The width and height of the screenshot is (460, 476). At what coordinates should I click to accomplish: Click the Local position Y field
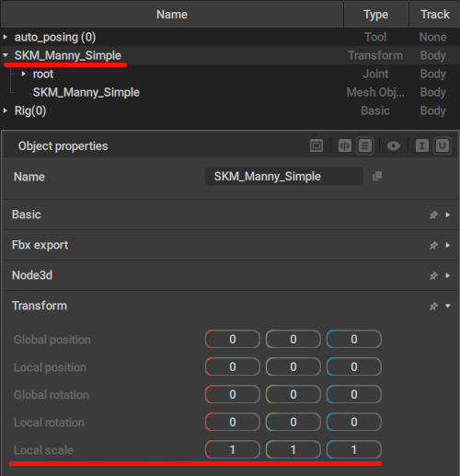coord(293,366)
